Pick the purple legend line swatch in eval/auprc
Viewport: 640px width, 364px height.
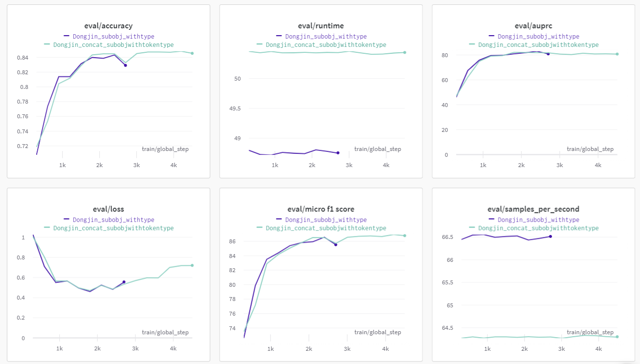click(491, 36)
